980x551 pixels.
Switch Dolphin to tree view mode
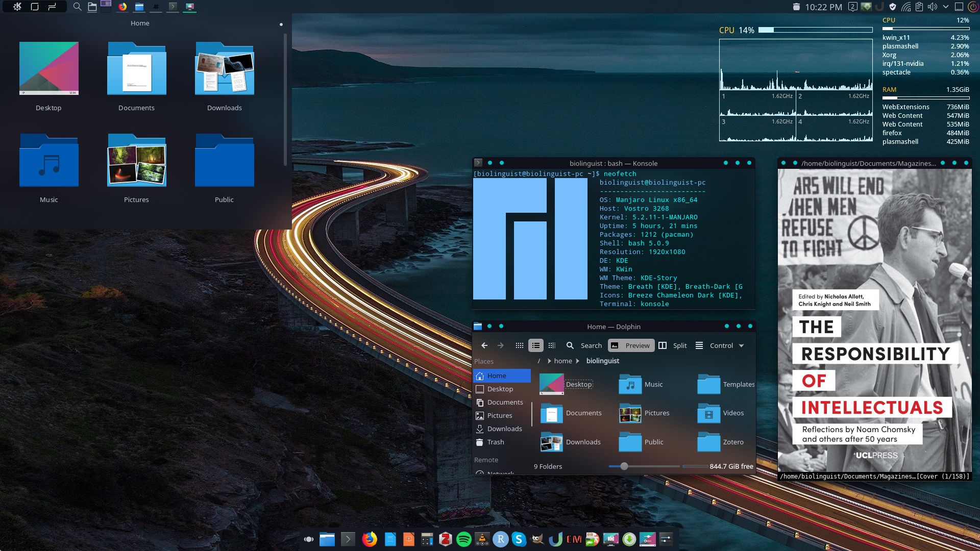point(552,345)
